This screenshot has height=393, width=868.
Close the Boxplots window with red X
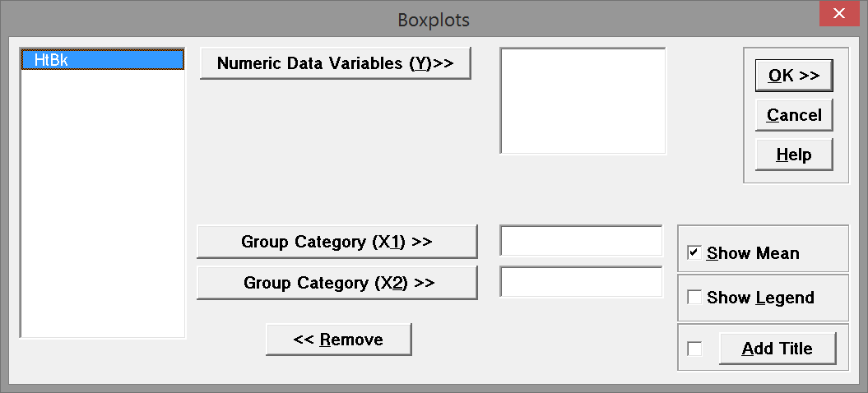coord(839,14)
